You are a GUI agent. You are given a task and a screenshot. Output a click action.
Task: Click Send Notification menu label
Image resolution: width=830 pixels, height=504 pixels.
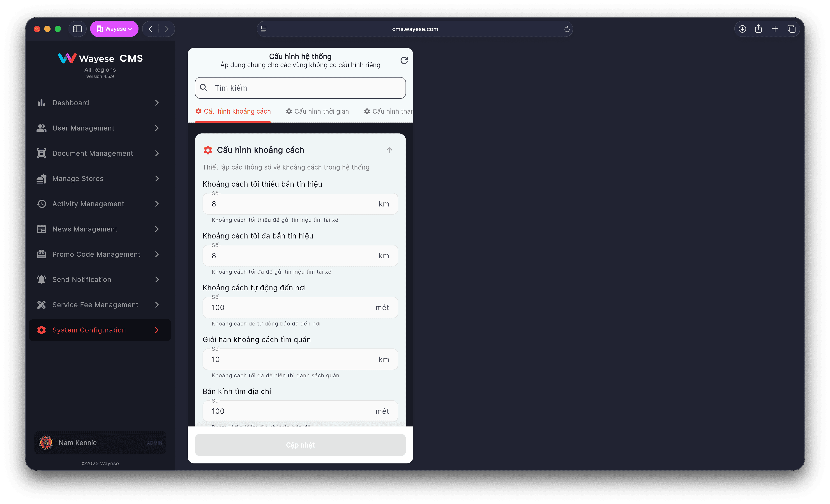pos(82,279)
